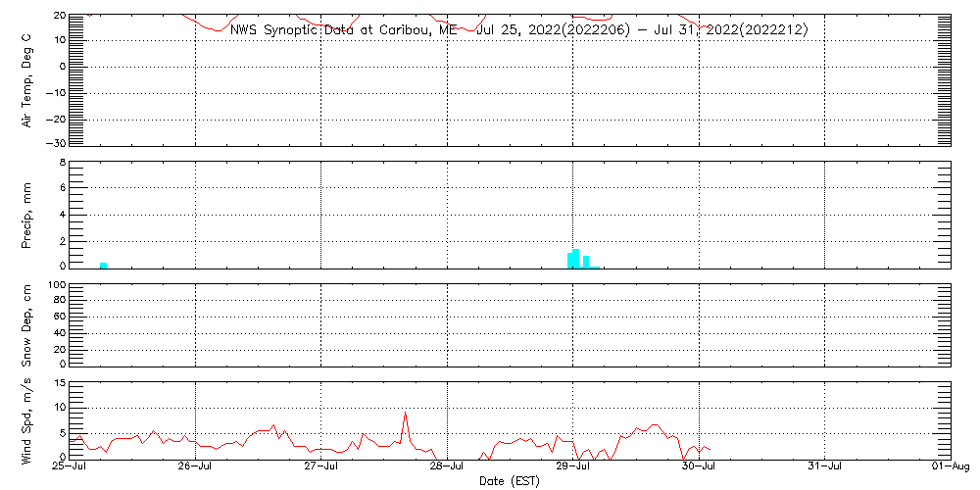Click the 31-Jul date tick label

pos(825,467)
